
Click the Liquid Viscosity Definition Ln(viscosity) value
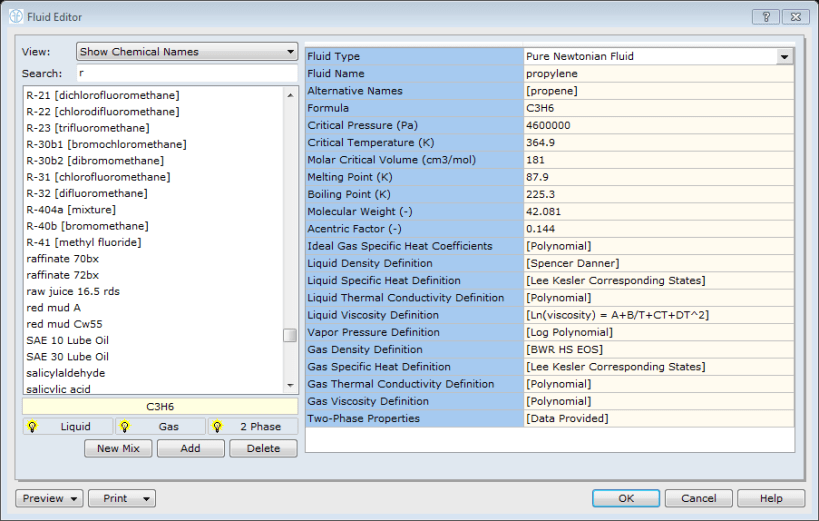659,315
